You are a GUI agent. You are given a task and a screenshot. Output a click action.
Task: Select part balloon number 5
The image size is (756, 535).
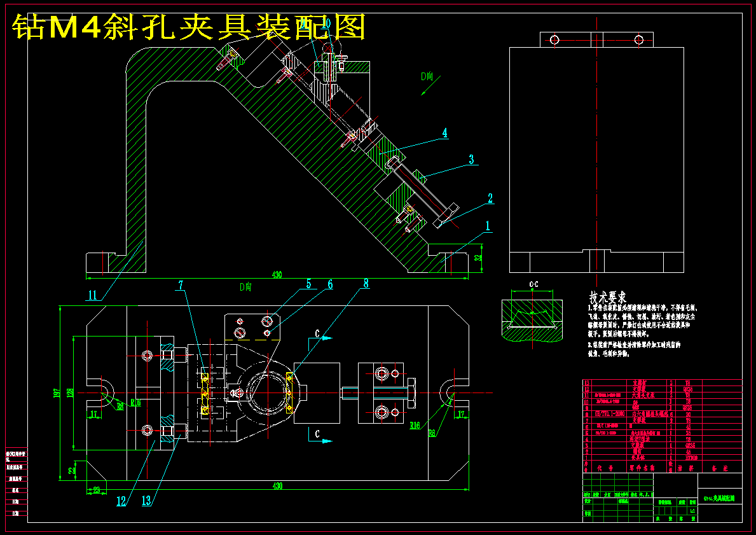(308, 284)
